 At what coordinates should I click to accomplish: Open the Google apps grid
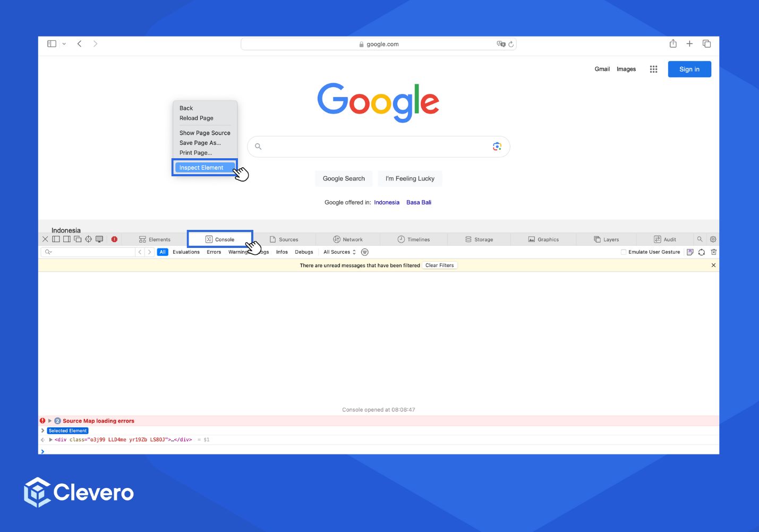click(x=653, y=69)
